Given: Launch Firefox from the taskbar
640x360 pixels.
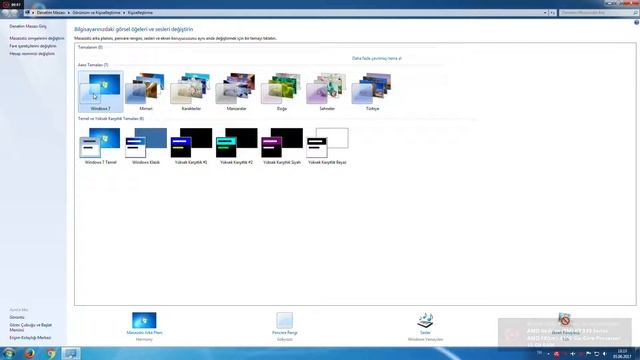Looking at the screenshot, I should (x=29, y=353).
